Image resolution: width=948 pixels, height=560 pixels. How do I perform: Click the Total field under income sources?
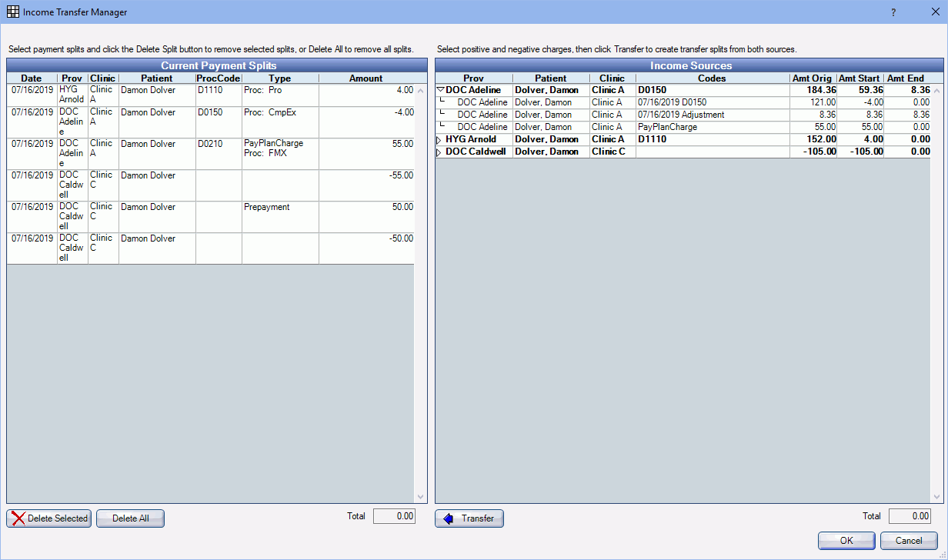[x=910, y=515]
